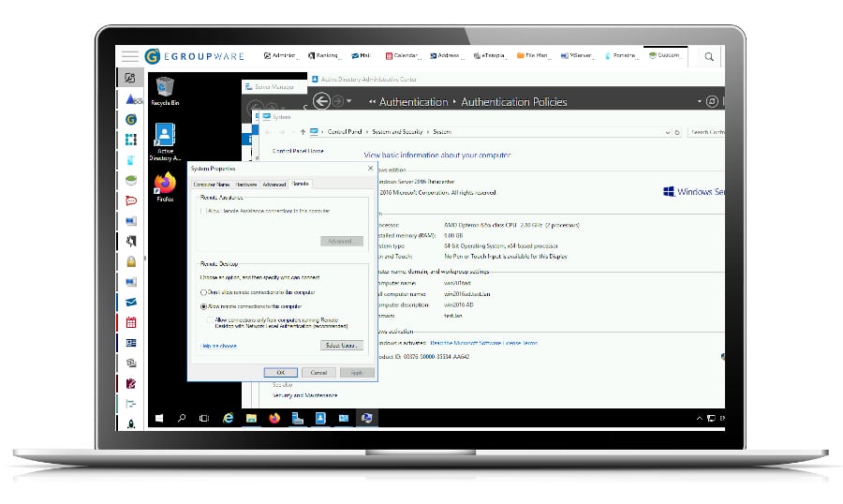
Task: Switch to the Portainer tab
Action: [x=620, y=55]
